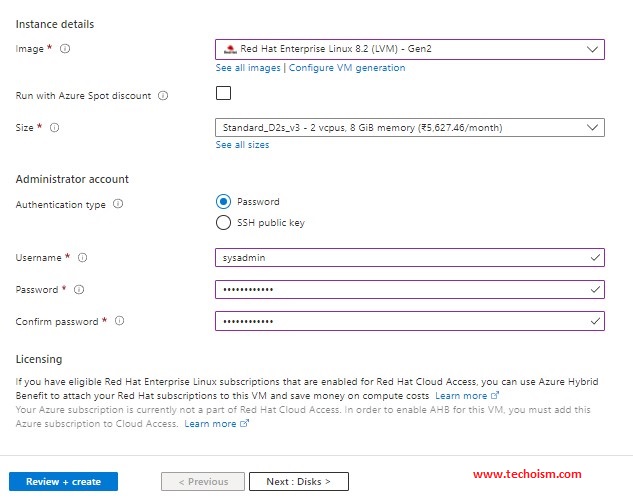Focus the Username field containing sysadmin
The height and width of the screenshot is (503, 633).
[x=410, y=258]
